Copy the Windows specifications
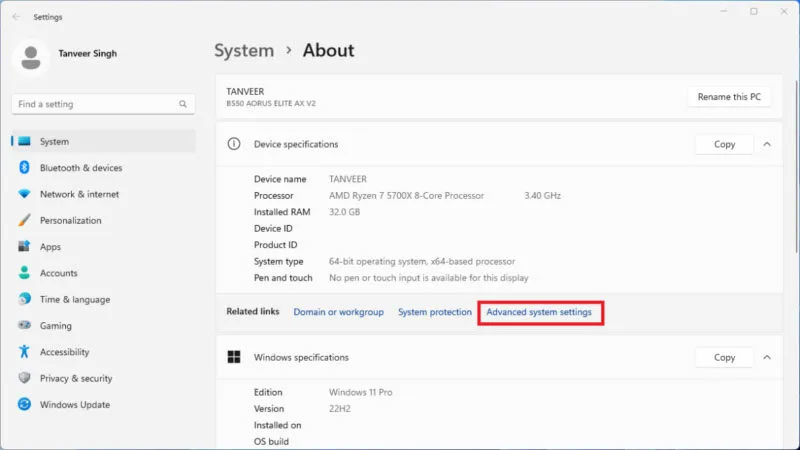Screen dimensions: 800x450 coord(724,357)
